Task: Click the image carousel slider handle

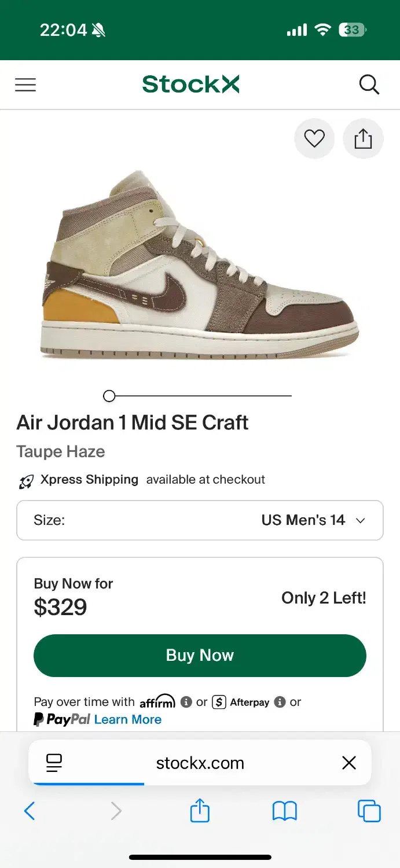Action: (109, 396)
